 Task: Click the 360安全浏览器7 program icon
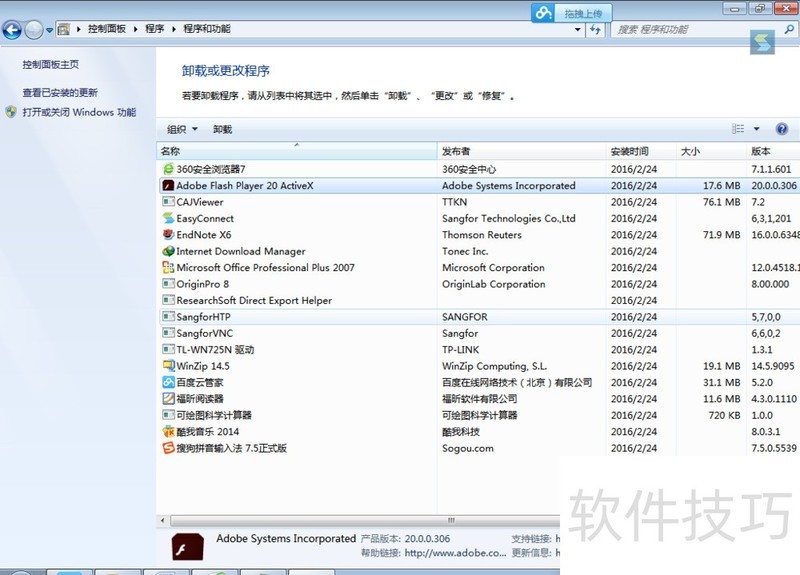[168, 169]
